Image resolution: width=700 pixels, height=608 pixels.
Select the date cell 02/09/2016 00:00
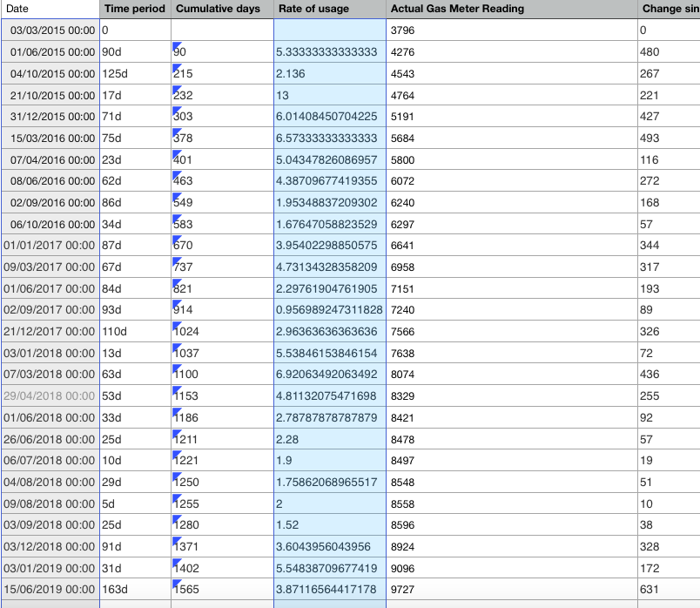click(50, 202)
